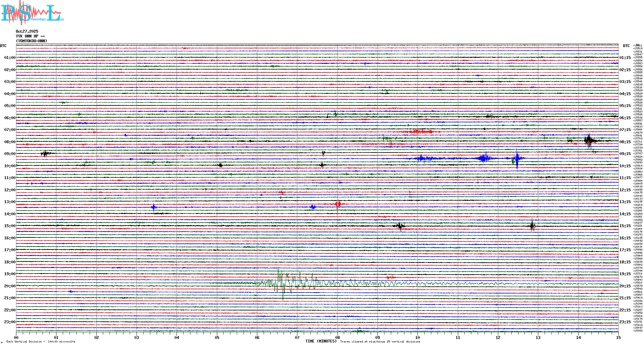Click the VVK HNN HP station label
Screen dimensions: 644x346
pyautogui.click(x=30, y=36)
